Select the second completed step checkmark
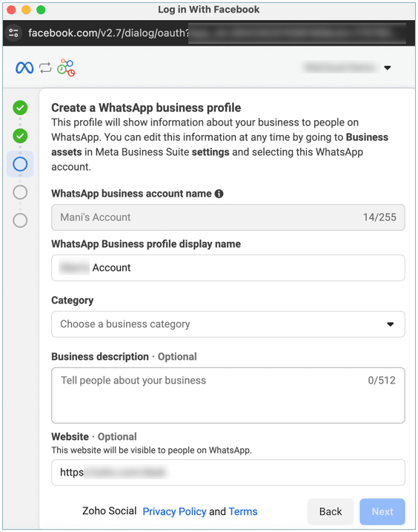The width and height of the screenshot is (418, 532). point(20,136)
